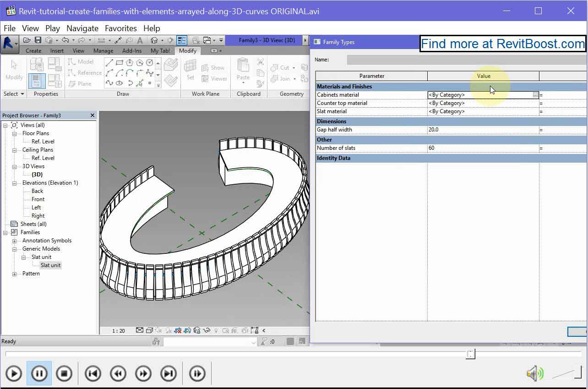The image size is (588, 389).
Task: Collapse the Floor Plans node
Action: tap(14, 133)
